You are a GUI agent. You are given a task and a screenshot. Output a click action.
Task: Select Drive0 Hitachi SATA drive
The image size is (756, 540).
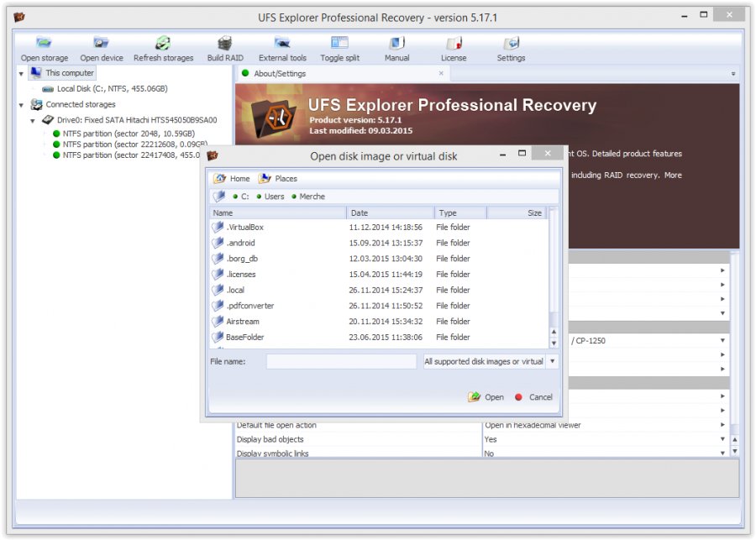click(129, 120)
